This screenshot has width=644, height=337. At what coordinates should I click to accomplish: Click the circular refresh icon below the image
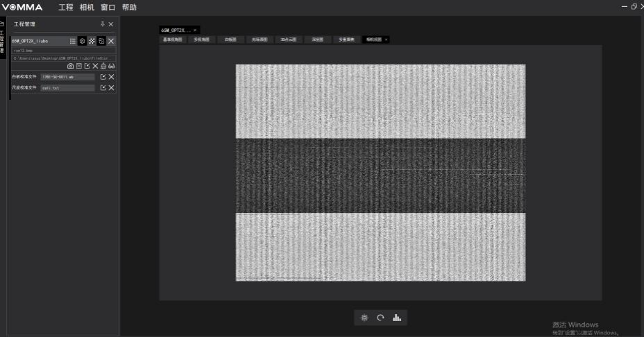[x=380, y=318]
